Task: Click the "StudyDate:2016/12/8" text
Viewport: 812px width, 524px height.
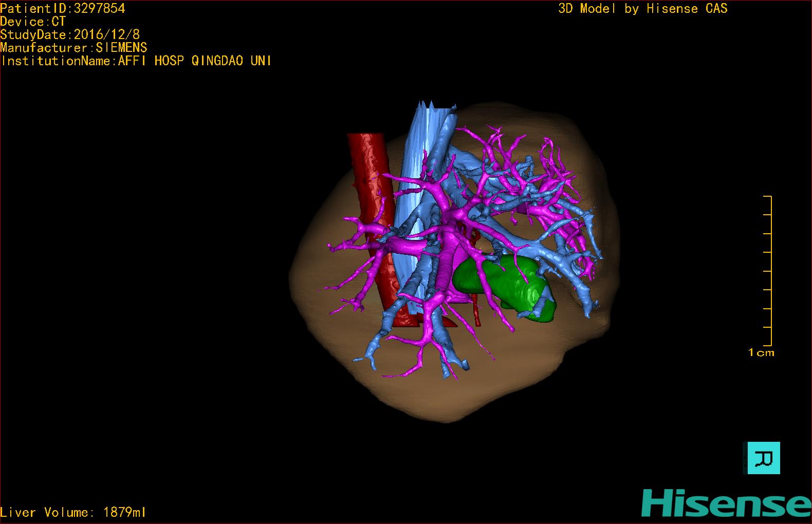Action: pos(70,34)
